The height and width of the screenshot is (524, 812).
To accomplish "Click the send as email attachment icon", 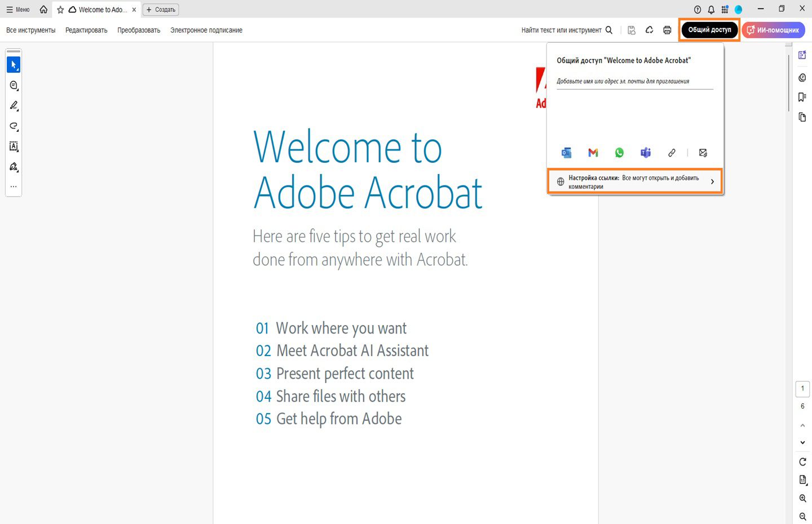I will point(703,153).
